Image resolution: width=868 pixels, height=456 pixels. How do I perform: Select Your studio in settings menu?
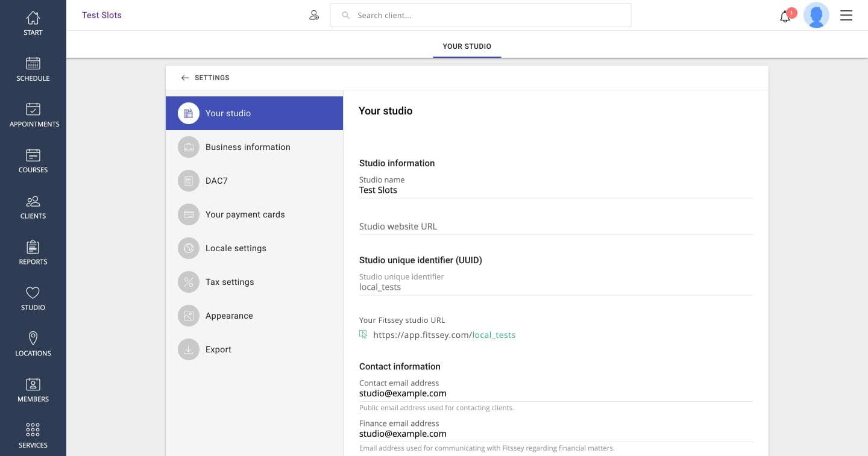tap(254, 113)
